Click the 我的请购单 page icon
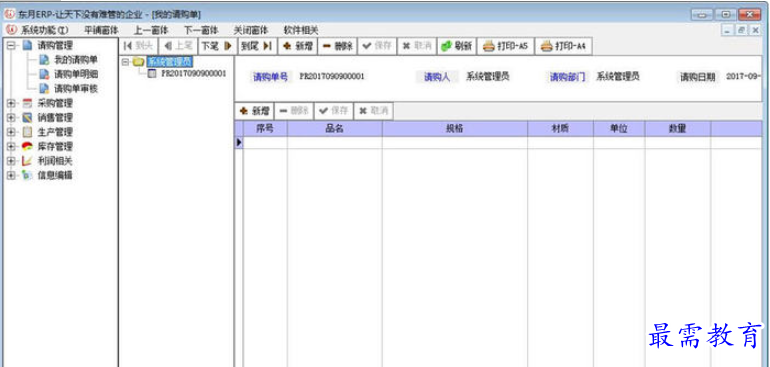 (x=44, y=60)
